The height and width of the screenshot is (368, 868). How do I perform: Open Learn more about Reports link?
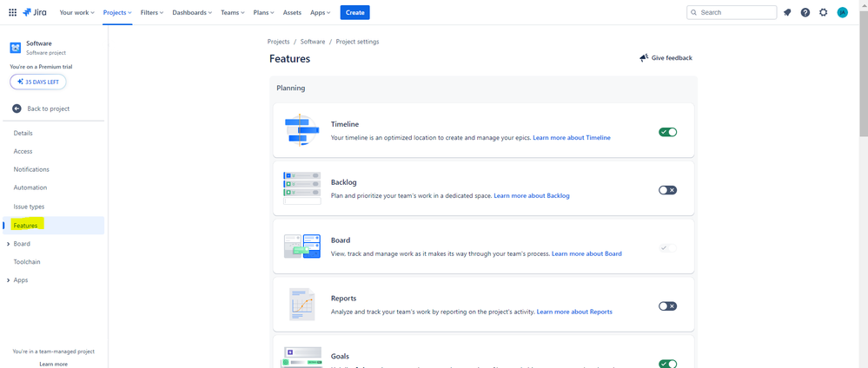(574, 312)
